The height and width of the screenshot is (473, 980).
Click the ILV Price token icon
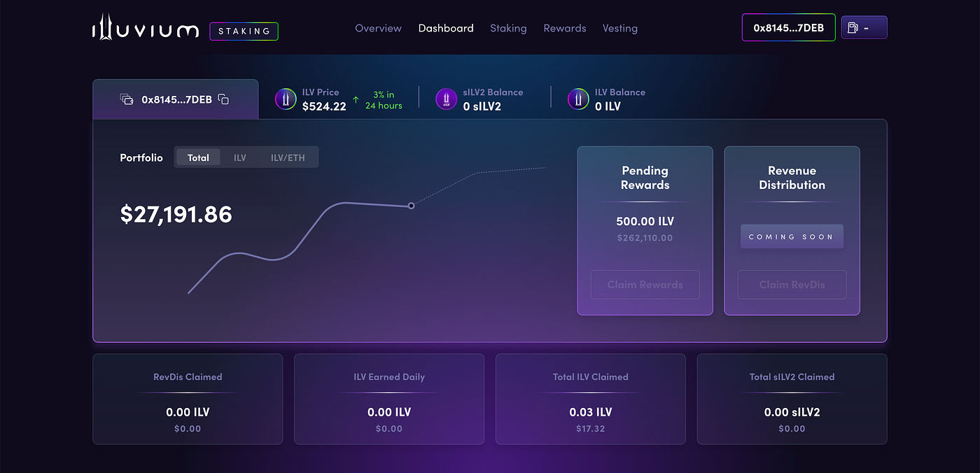click(286, 99)
